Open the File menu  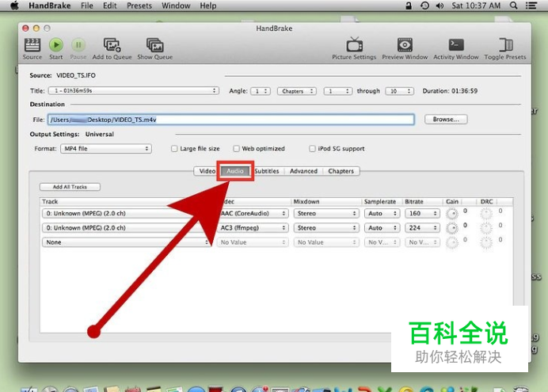[x=86, y=6]
